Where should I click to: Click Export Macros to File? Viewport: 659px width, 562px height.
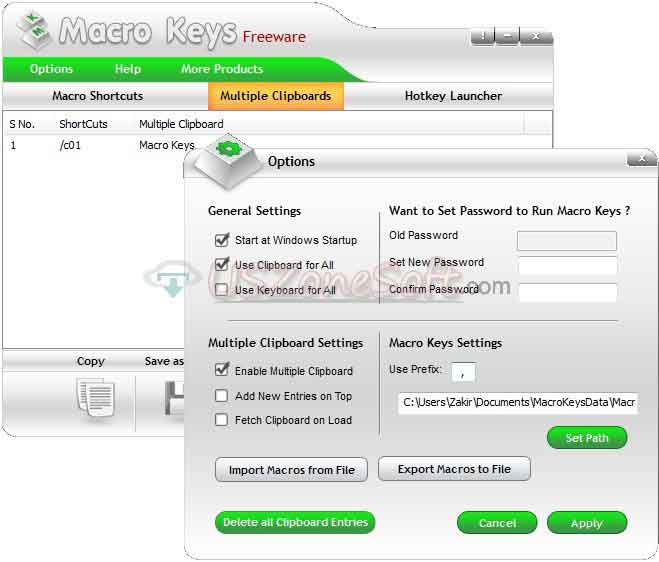pos(454,469)
